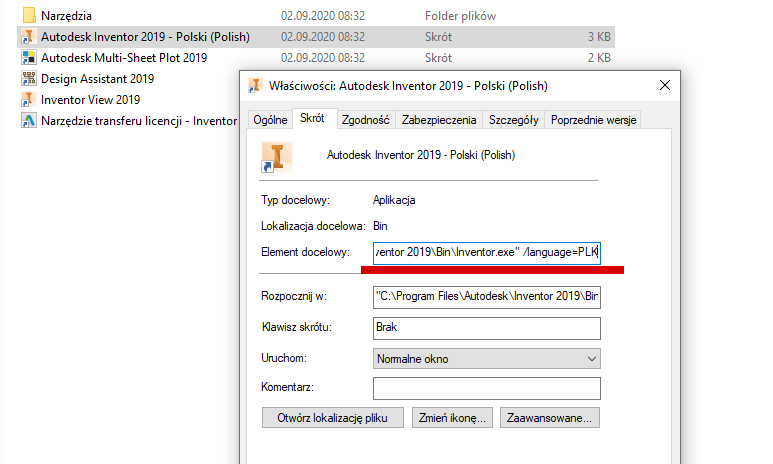Viewport: 773px width, 464px height.
Task: Click the Otwórz lokalizację pliku button
Action: click(333, 418)
